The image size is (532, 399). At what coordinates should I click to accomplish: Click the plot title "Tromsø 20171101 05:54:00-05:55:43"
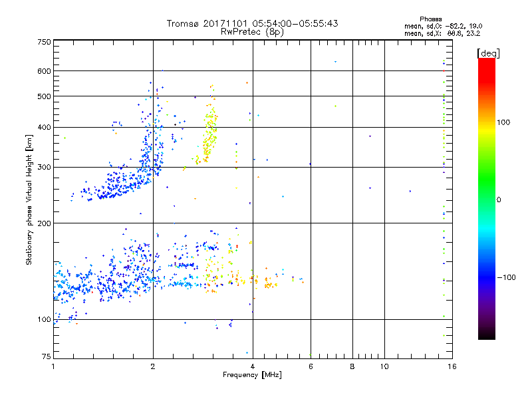coord(252,23)
